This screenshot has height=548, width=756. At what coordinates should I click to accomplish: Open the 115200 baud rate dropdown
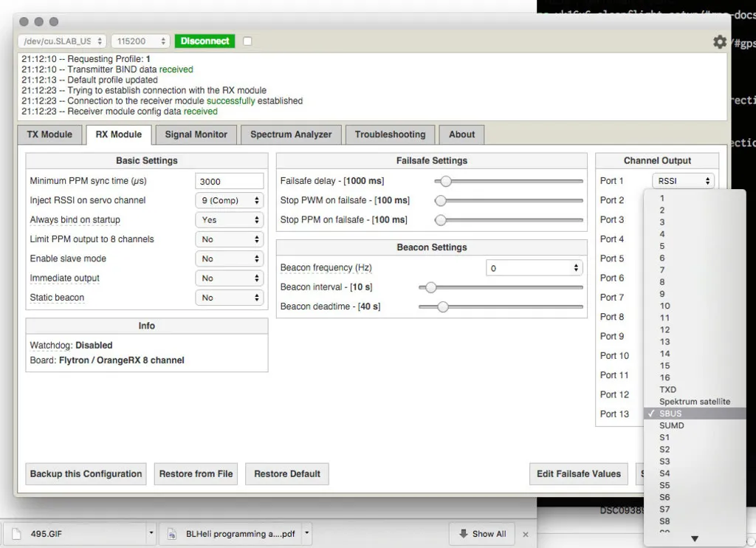[140, 41]
